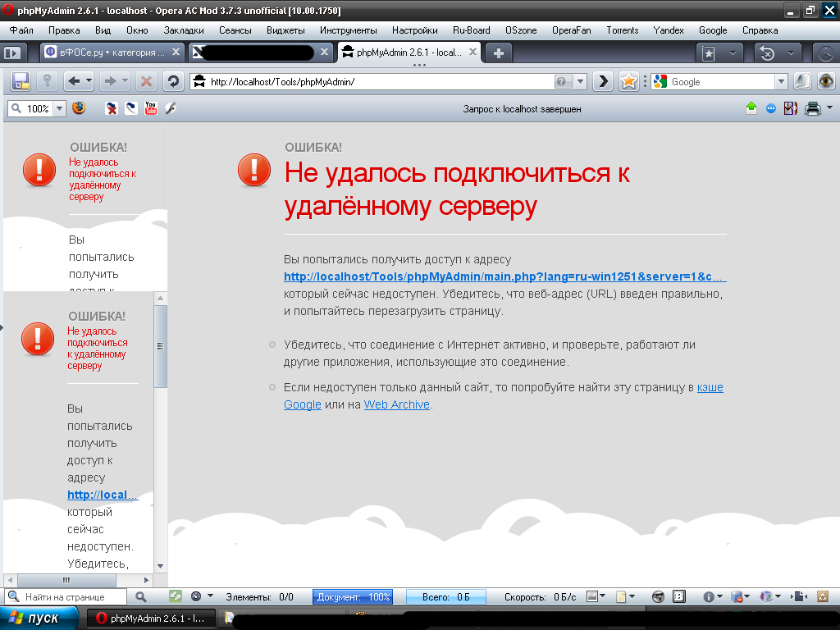Click the Reload page button
This screenshot has width=840, height=630.
tap(173, 81)
